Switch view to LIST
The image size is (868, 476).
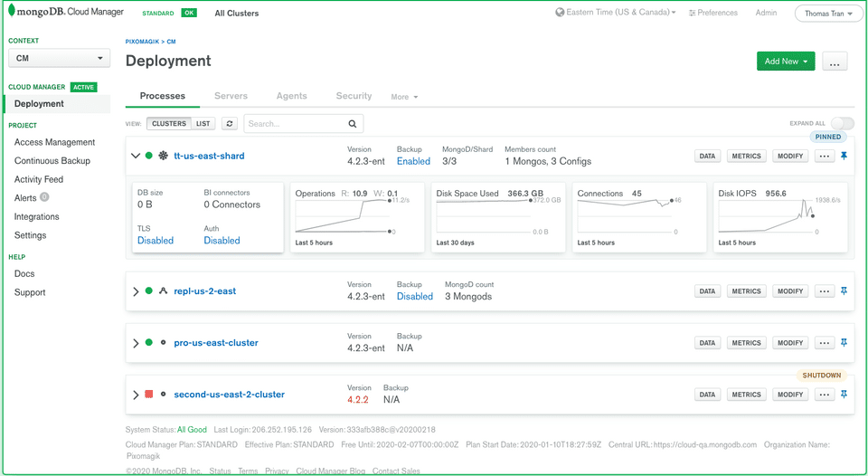point(203,123)
